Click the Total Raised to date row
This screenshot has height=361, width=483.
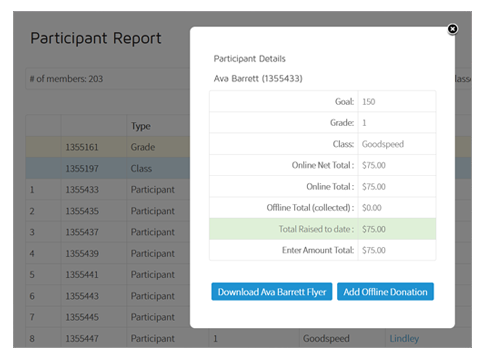click(322, 229)
